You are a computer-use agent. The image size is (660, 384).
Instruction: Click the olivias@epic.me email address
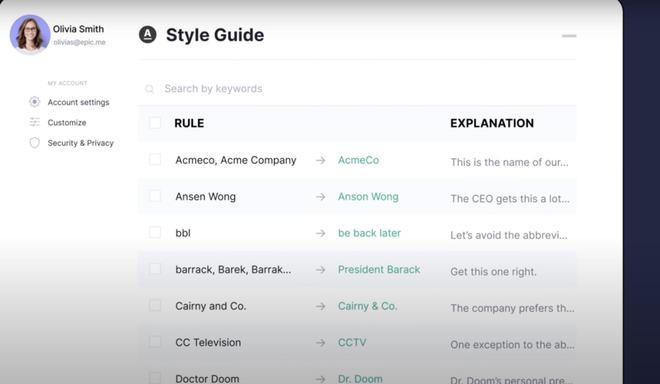pyautogui.click(x=80, y=42)
